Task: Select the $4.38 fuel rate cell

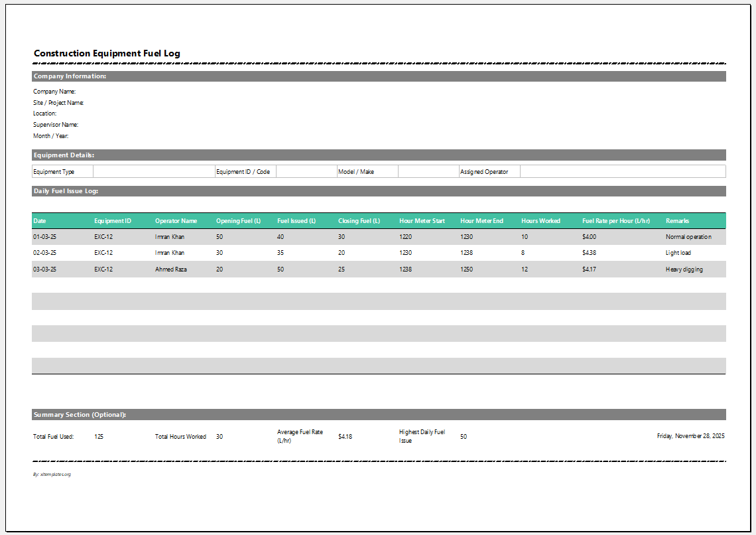Action: (589, 253)
